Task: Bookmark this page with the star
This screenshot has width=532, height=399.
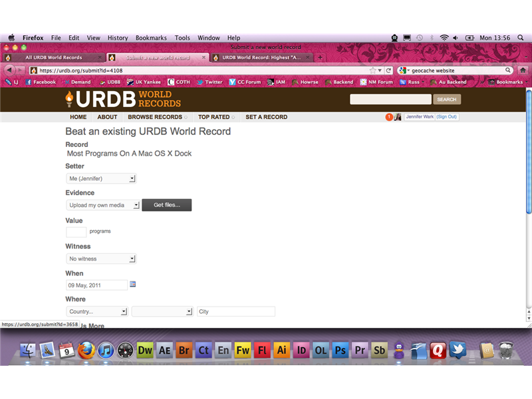Action: (x=373, y=70)
